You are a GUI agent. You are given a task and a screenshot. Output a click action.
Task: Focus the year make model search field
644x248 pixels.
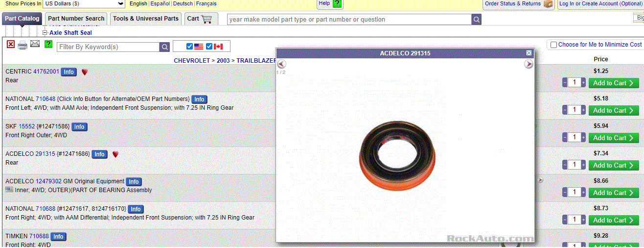(x=349, y=20)
